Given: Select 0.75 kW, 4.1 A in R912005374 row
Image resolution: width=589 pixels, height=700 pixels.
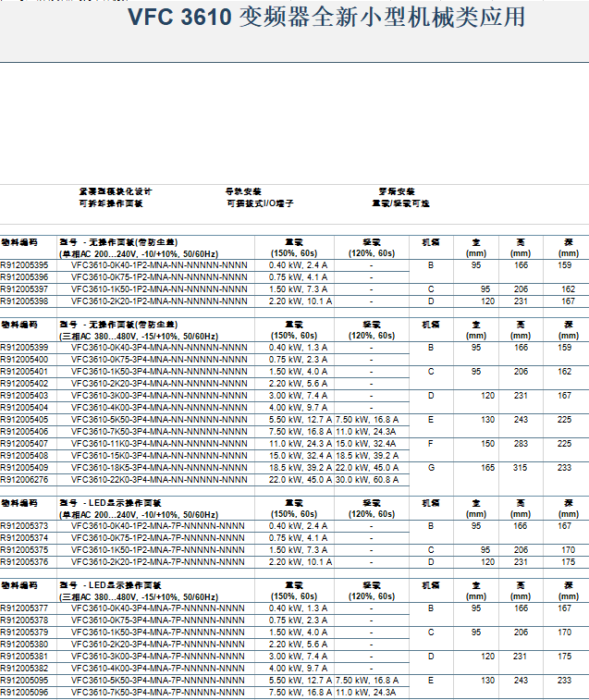Looking at the screenshot, I should pyautogui.click(x=298, y=538).
